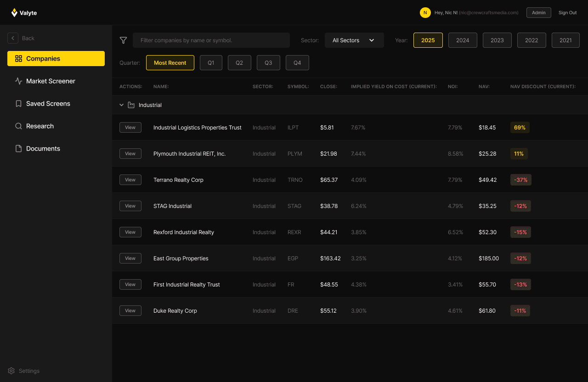Image resolution: width=588 pixels, height=382 pixels.
Task: Focus the filter companies search field
Action: click(211, 40)
